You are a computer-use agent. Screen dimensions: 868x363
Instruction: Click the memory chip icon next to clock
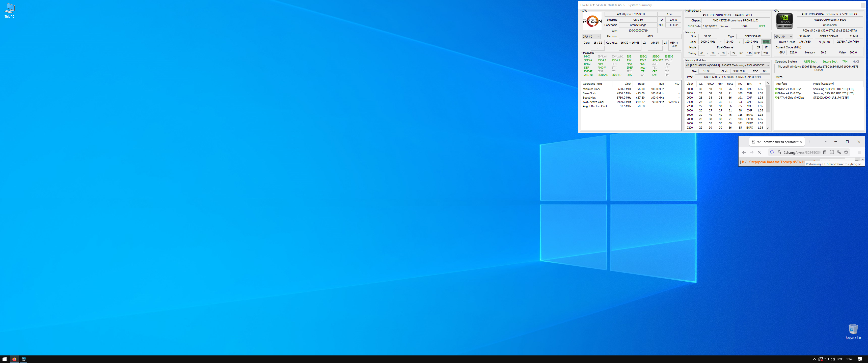coord(766,42)
